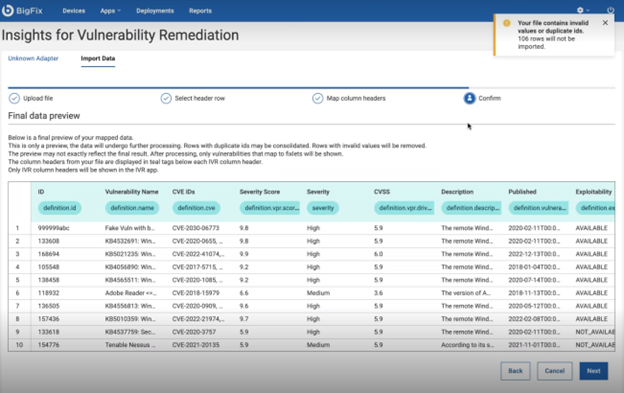This screenshot has width=624, height=393.
Task: Click the definition.descrip... tag
Action: 471,208
